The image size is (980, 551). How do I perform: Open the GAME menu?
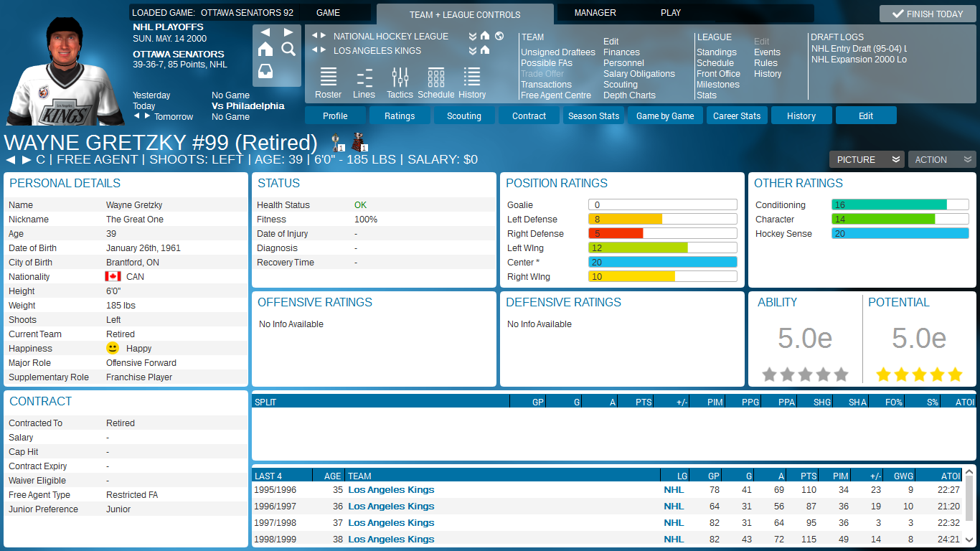(x=328, y=13)
